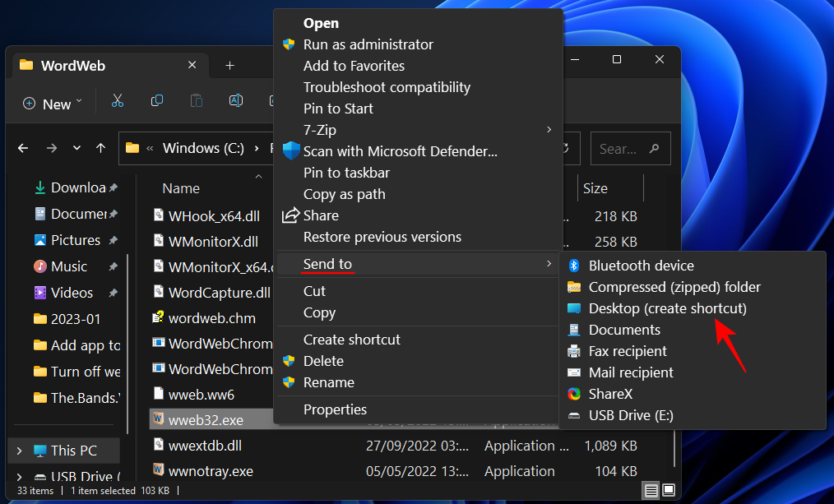Select Pin to Start option
The width and height of the screenshot is (834, 504).
point(339,108)
